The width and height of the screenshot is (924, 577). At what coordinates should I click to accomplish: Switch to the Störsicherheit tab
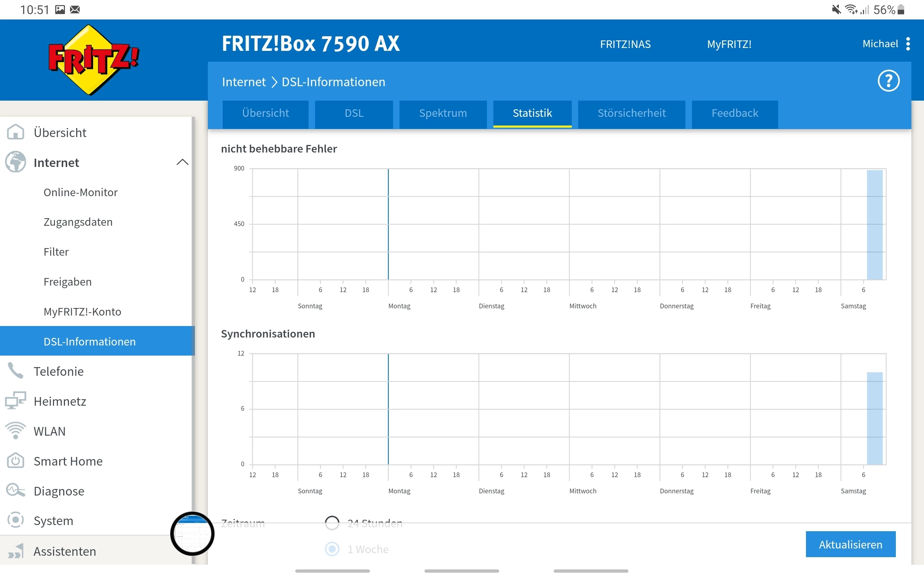pos(631,113)
